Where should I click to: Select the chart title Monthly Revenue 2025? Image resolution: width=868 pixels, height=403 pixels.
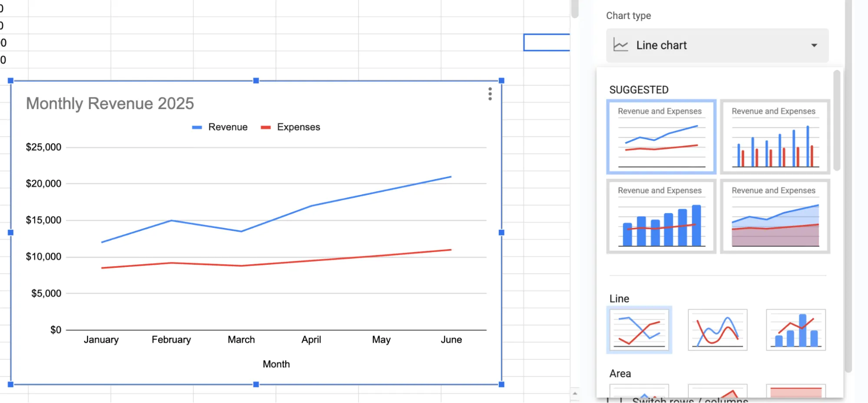(109, 103)
